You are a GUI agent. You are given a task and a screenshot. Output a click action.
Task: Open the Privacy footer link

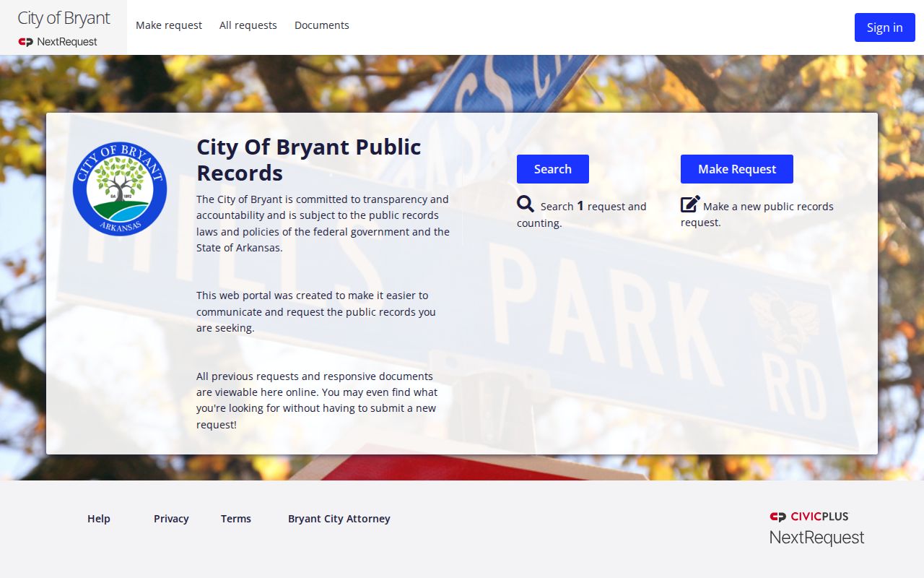[171, 519]
